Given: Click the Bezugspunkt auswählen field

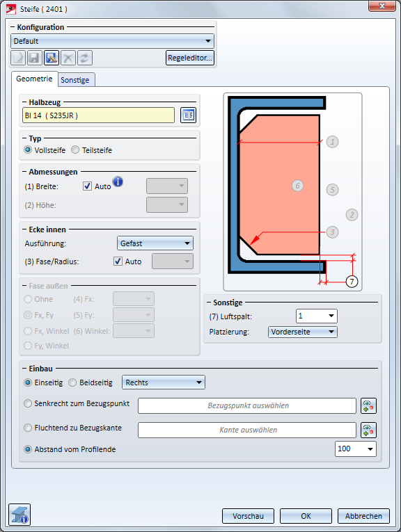Looking at the screenshot, I should click(247, 406).
